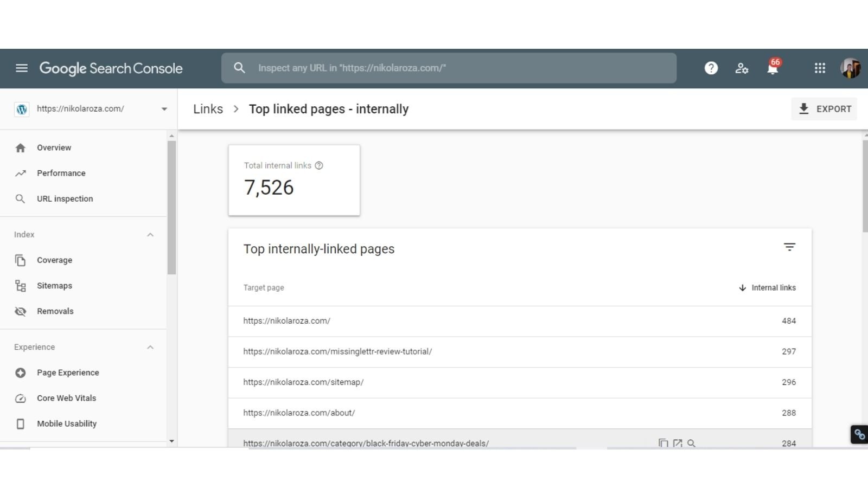
Task: Click the Mobile Usability phone icon
Action: (21, 424)
